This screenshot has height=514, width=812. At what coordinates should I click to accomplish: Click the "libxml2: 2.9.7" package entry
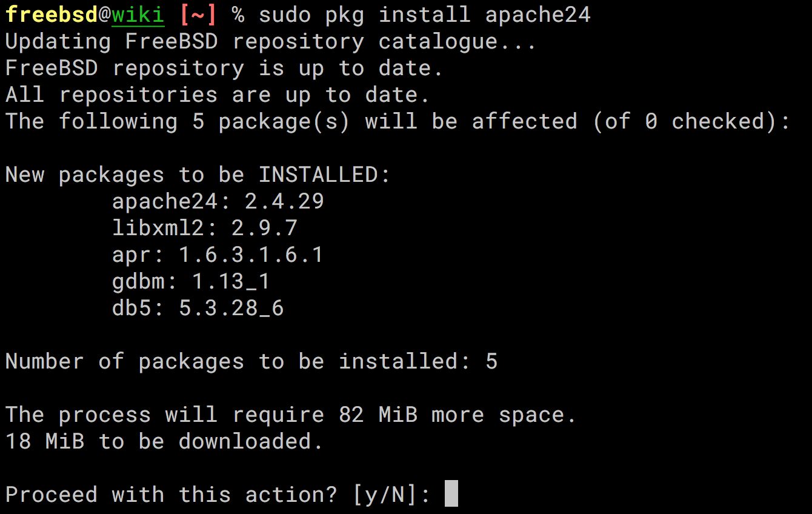coord(205,229)
